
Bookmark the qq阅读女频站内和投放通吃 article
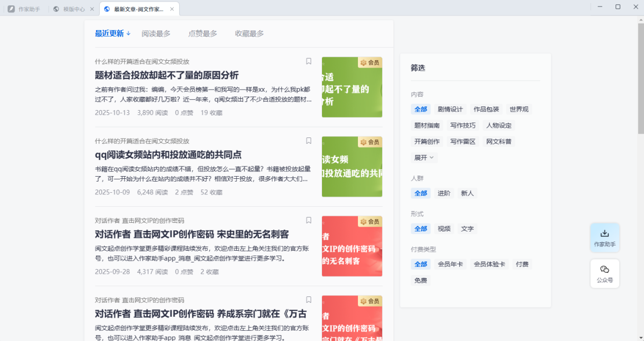(309, 141)
